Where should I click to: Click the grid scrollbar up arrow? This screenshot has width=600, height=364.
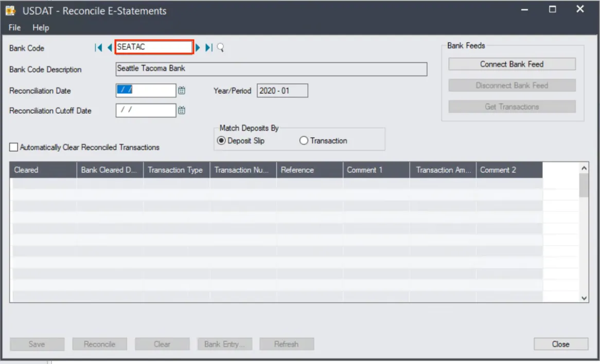click(584, 168)
